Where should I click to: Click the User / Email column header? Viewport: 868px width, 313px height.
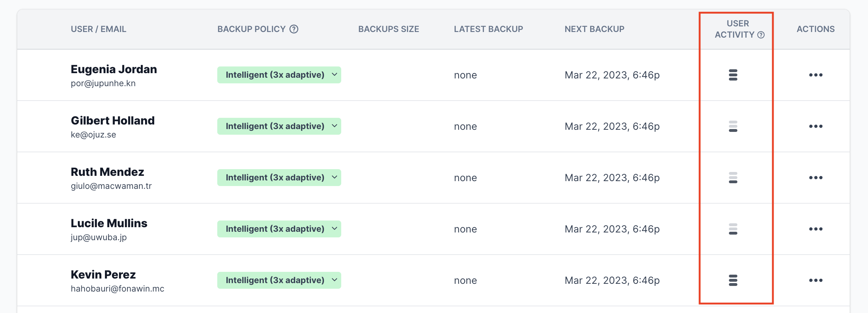click(x=99, y=29)
